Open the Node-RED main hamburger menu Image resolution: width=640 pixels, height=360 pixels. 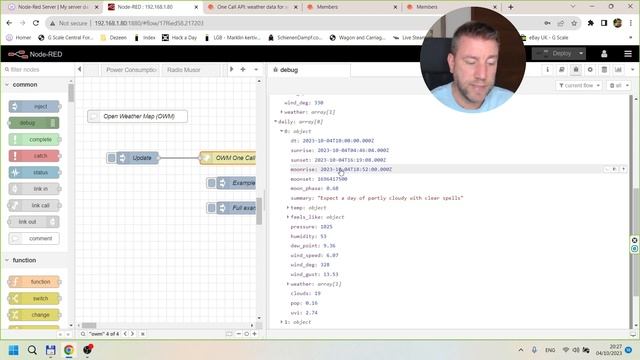pos(628,54)
